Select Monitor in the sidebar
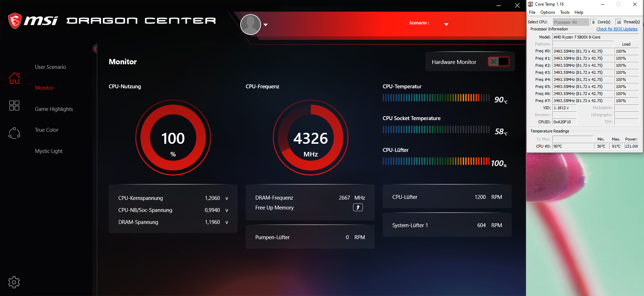 [44, 88]
